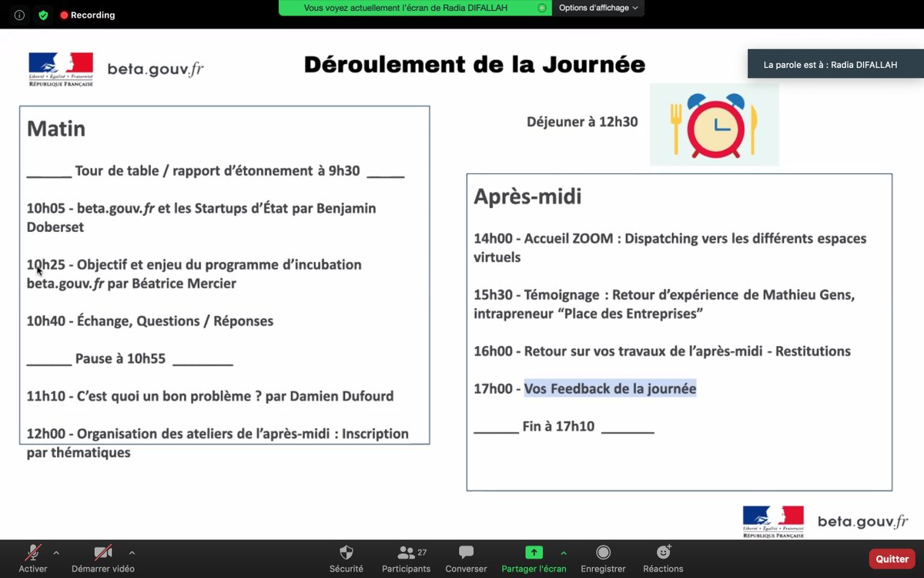Click the 10h05 Startups d'État agenda line

[x=202, y=217]
